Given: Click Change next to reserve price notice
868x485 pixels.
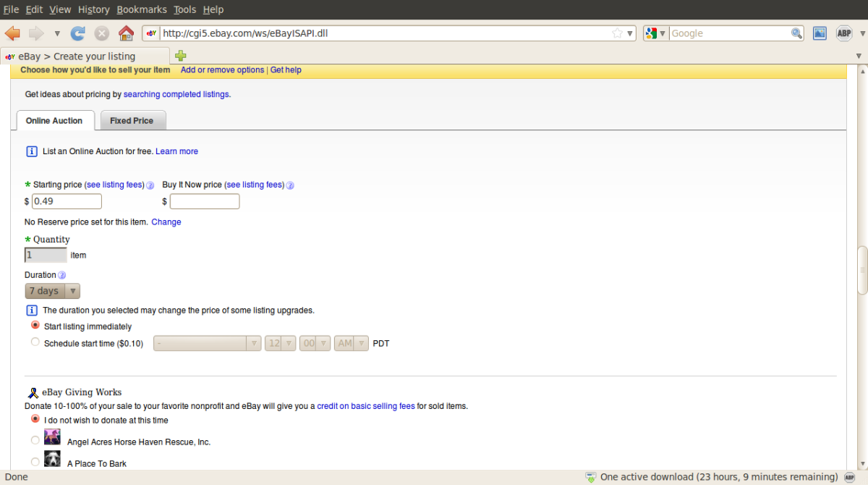Looking at the screenshot, I should (x=166, y=222).
